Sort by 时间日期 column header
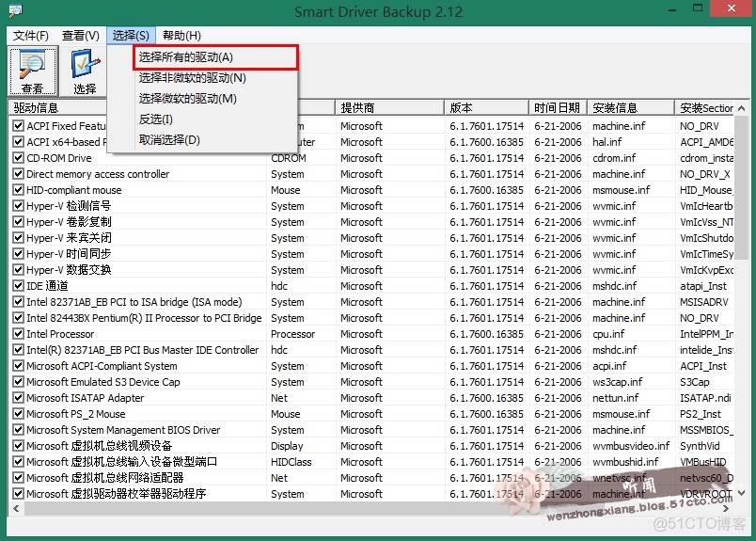Screen dimensions: 756x541 click(x=558, y=107)
